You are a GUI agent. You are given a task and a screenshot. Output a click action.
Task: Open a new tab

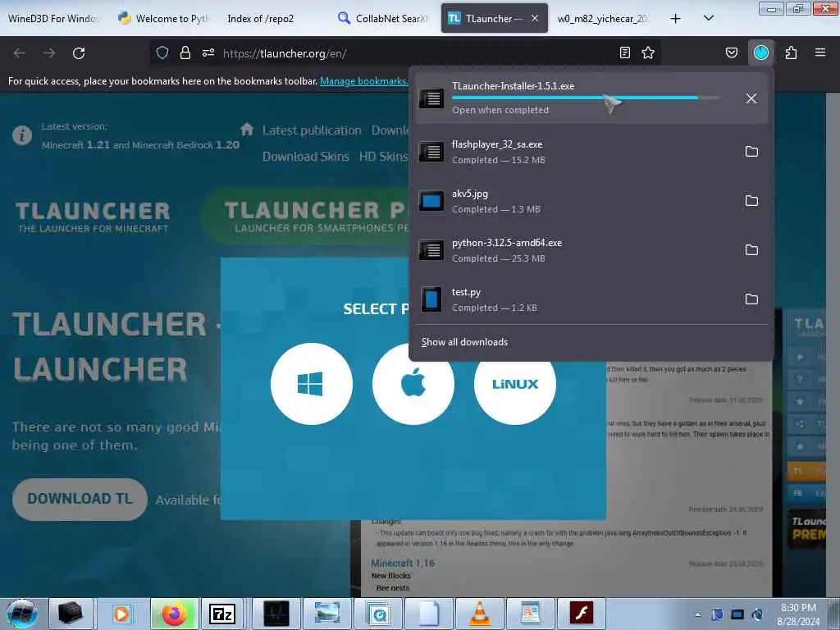click(676, 18)
